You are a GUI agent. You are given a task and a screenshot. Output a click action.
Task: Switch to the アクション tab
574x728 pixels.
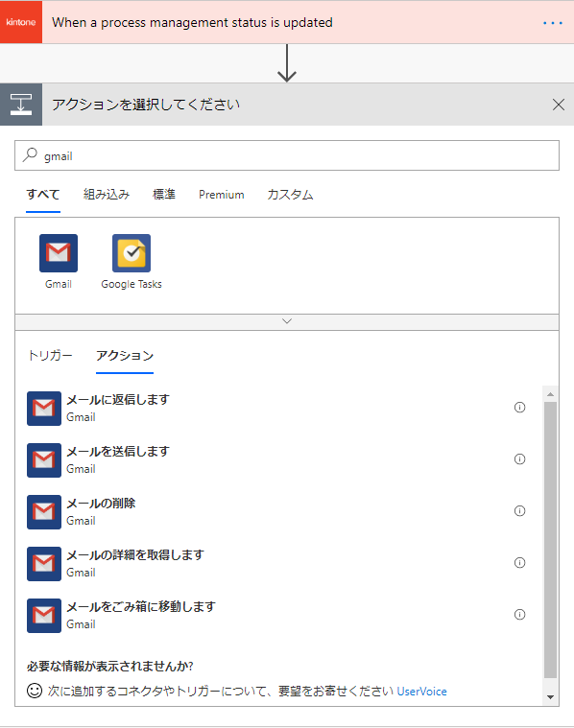tap(125, 355)
